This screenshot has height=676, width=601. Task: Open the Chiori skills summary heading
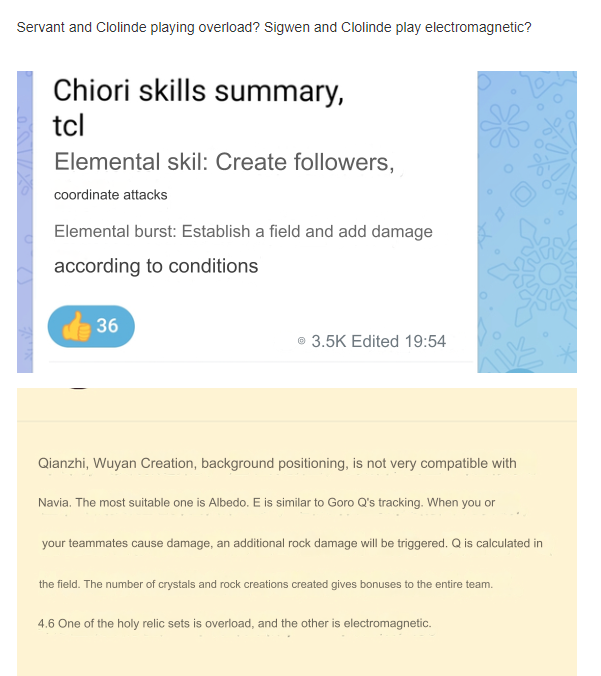[x=199, y=91]
